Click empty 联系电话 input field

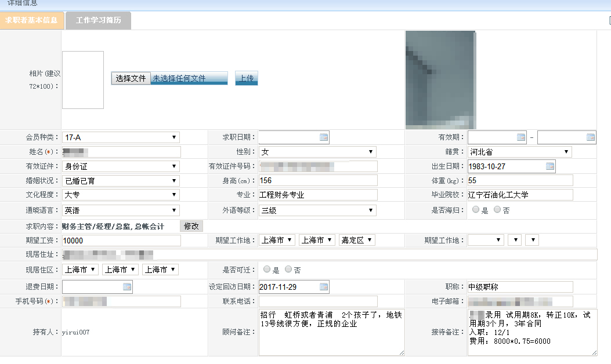coord(318,301)
